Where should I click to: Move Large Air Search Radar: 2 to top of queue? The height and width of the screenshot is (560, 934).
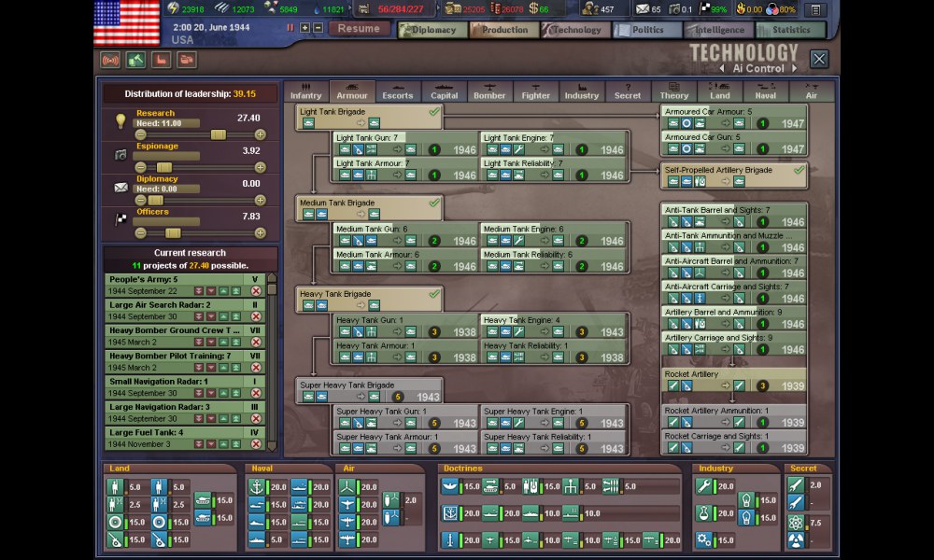[236, 316]
